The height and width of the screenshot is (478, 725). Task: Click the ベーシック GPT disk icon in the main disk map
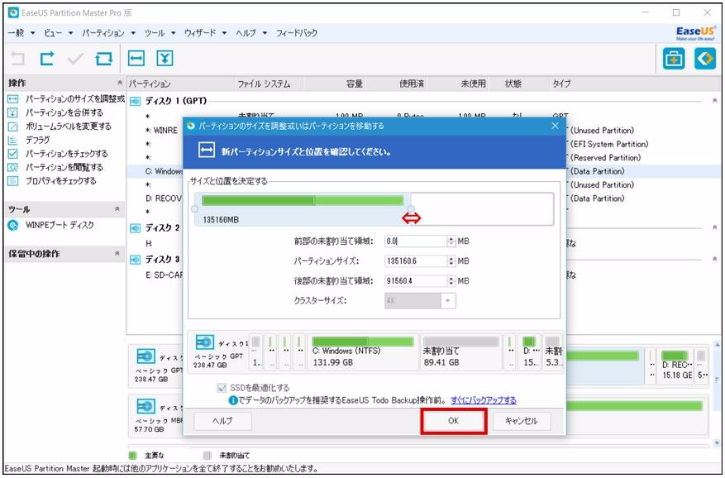(x=146, y=356)
